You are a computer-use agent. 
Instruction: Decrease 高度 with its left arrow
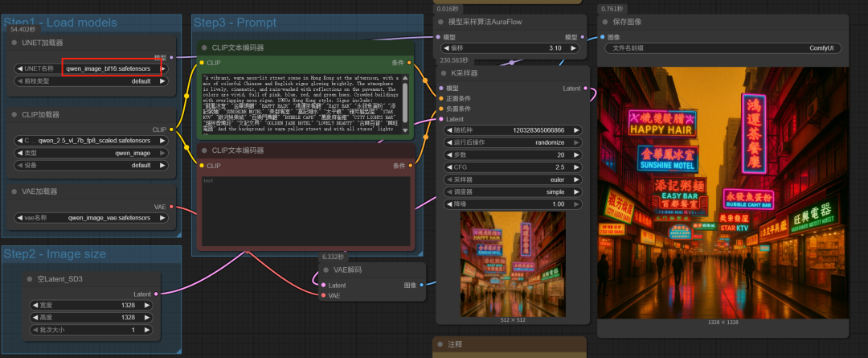[x=35, y=318]
